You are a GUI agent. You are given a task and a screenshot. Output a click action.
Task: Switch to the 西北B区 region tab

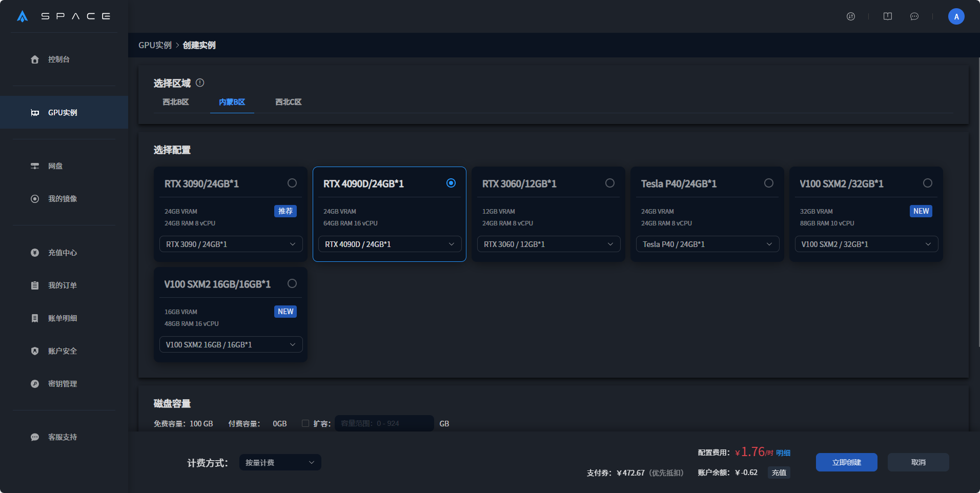(x=176, y=102)
